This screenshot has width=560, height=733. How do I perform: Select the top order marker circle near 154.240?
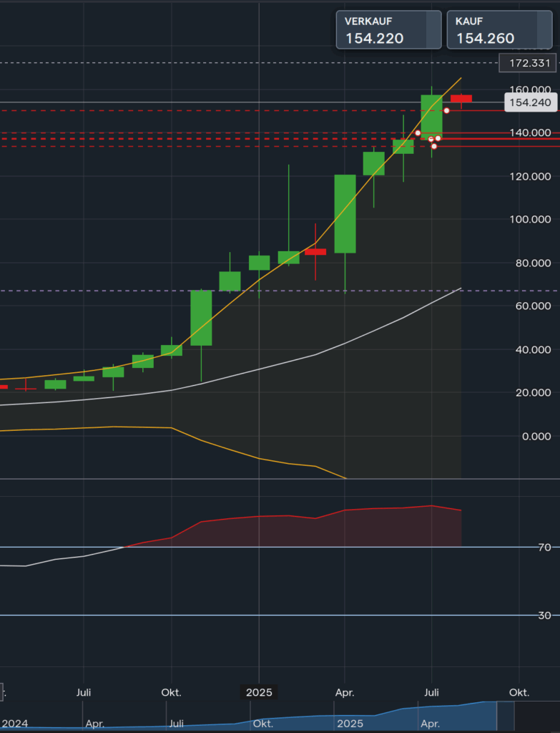pyautogui.click(x=447, y=110)
